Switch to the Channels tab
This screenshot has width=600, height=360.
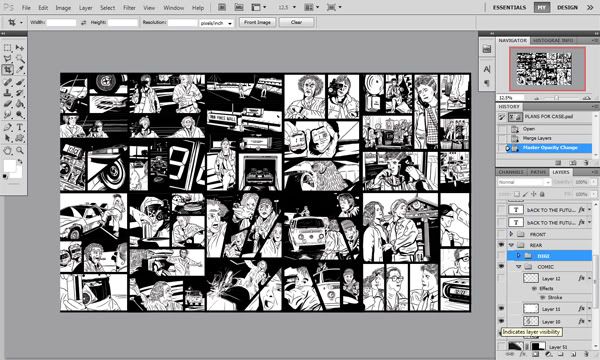tap(511, 172)
